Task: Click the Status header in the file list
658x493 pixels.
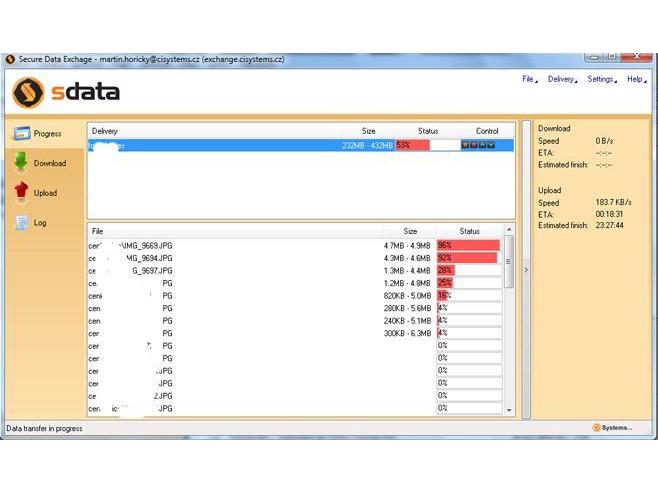Action: [469, 231]
